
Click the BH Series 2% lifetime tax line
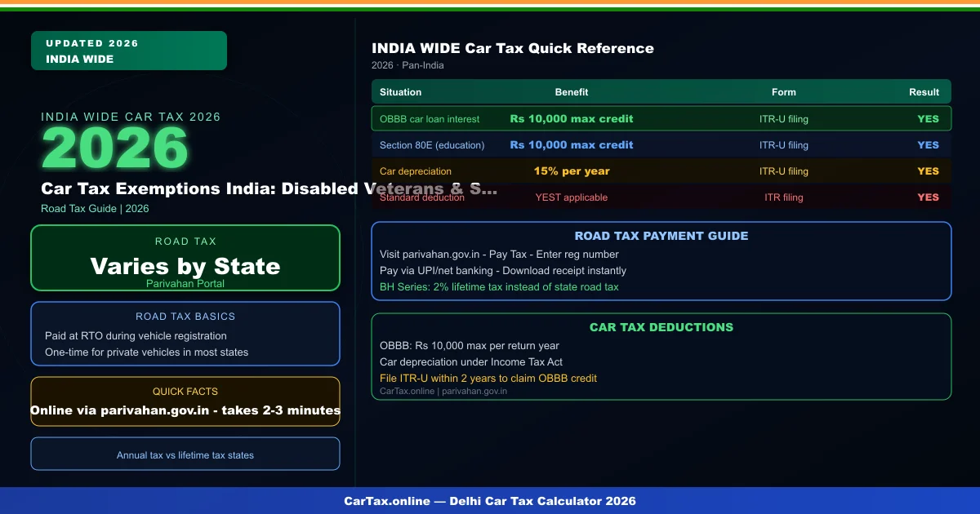(498, 286)
